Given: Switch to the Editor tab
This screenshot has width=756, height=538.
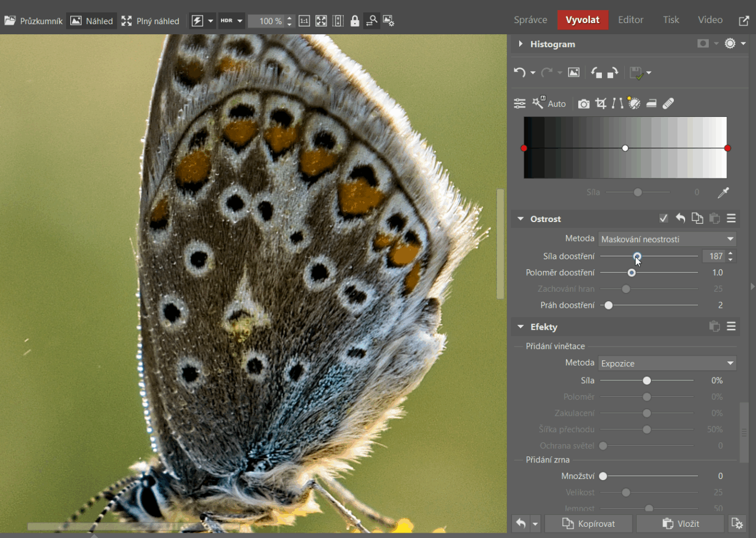Looking at the screenshot, I should (x=630, y=20).
